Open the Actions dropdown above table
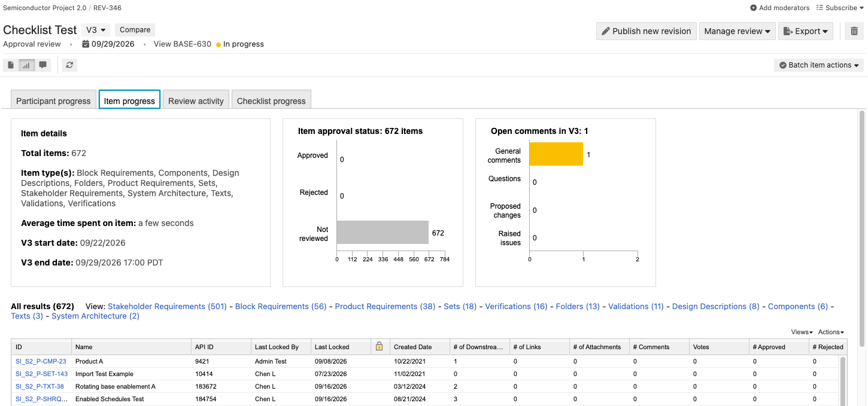Screen dimensions: 868x406 (831, 332)
